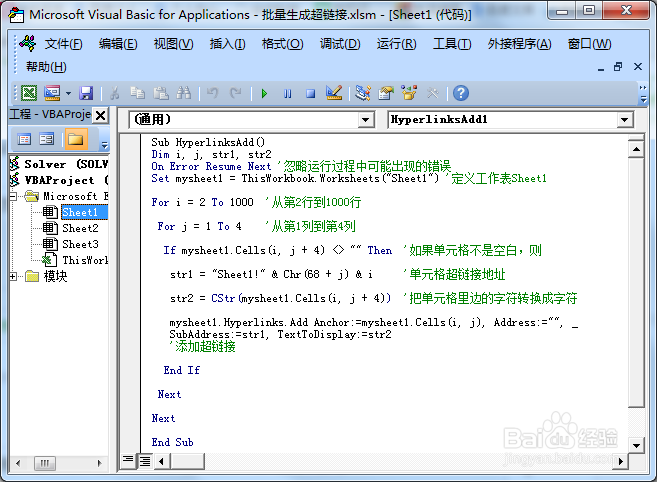
Task: Open the 格式(O) menu
Action: coord(282,44)
